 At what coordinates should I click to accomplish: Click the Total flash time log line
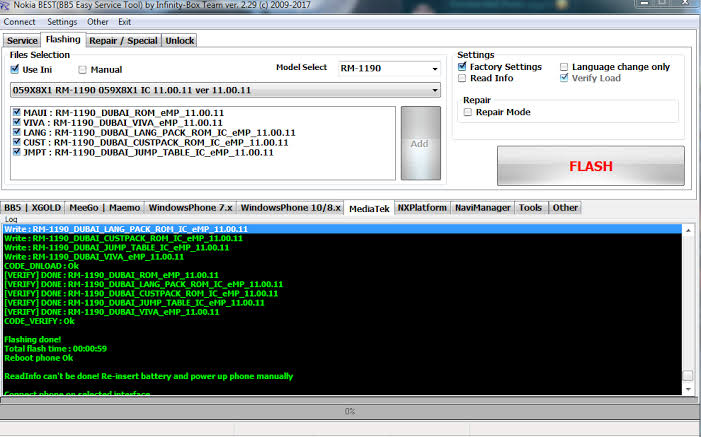click(x=55, y=349)
